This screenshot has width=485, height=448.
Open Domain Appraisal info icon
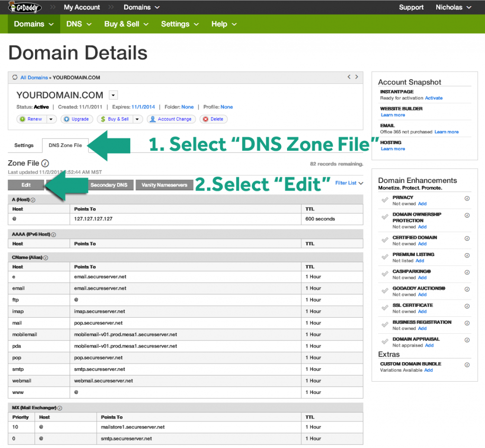[467, 340]
